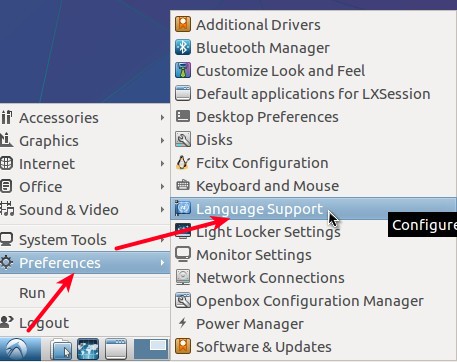Click the Fcitx Configuration penguin icon

tap(183, 162)
